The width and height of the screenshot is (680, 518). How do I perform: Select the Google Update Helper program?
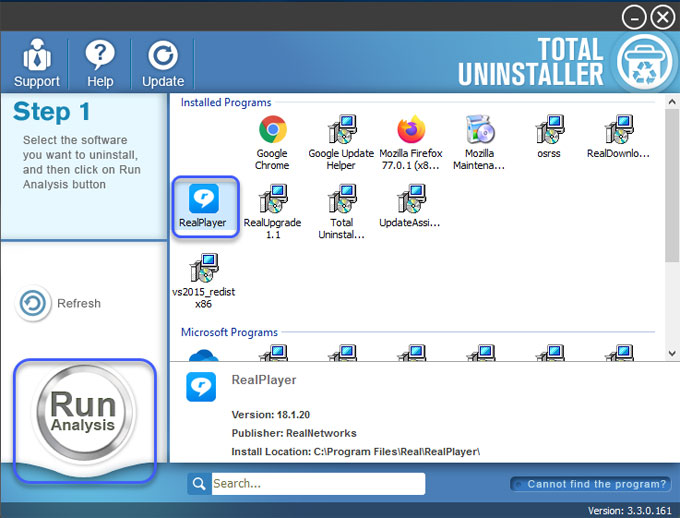[x=341, y=143]
